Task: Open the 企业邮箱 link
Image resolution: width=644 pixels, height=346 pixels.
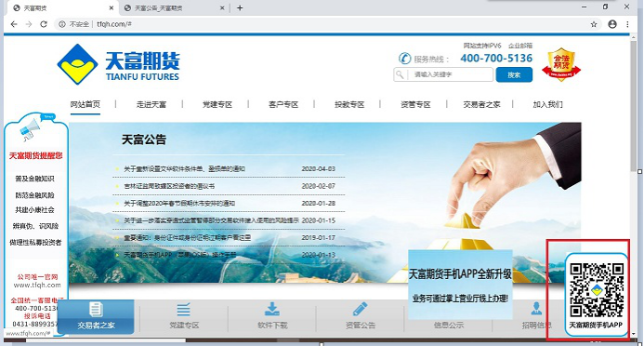Action: [520, 46]
